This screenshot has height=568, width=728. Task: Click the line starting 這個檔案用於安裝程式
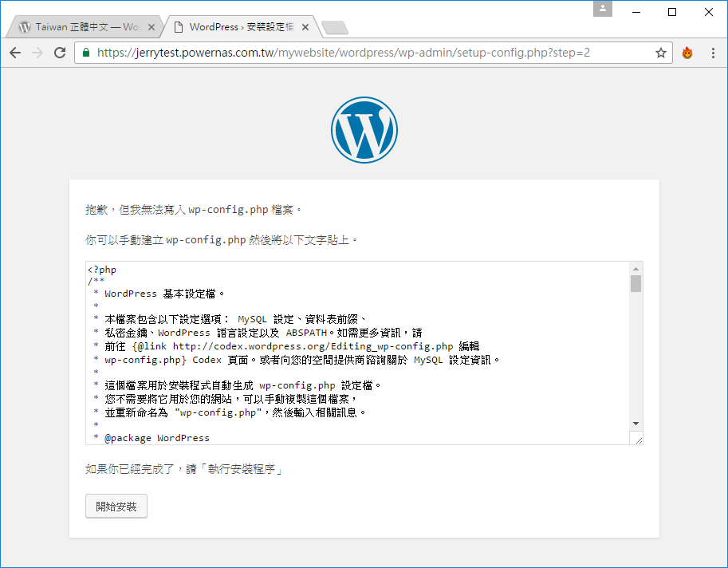click(x=242, y=385)
